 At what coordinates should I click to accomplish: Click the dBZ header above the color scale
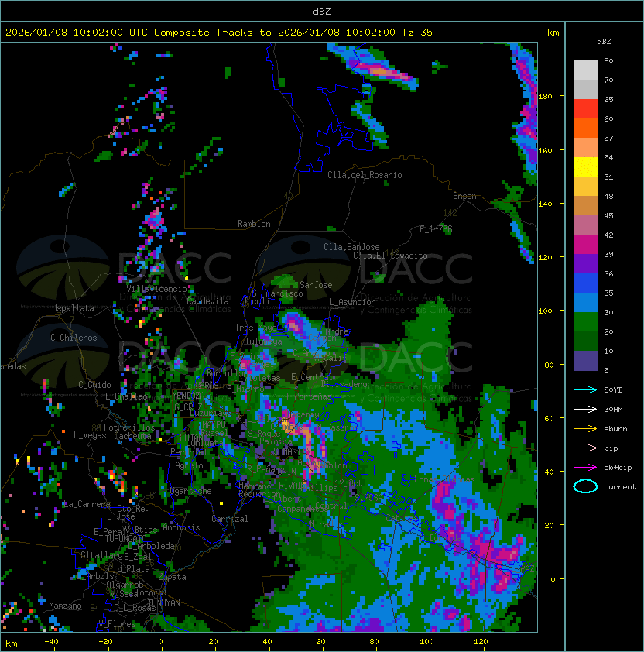point(604,42)
